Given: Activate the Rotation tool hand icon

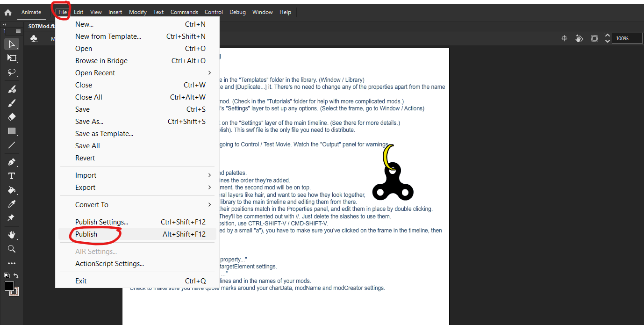Looking at the screenshot, I should click(579, 38).
